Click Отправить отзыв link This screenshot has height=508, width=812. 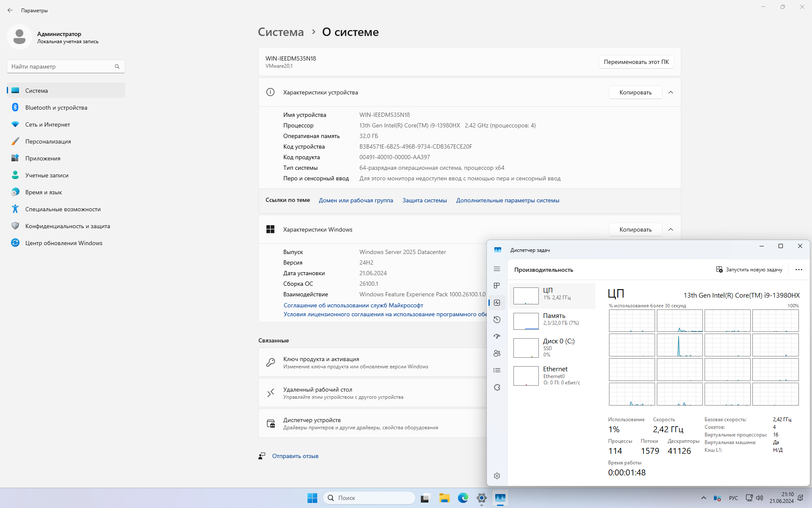[x=295, y=456]
